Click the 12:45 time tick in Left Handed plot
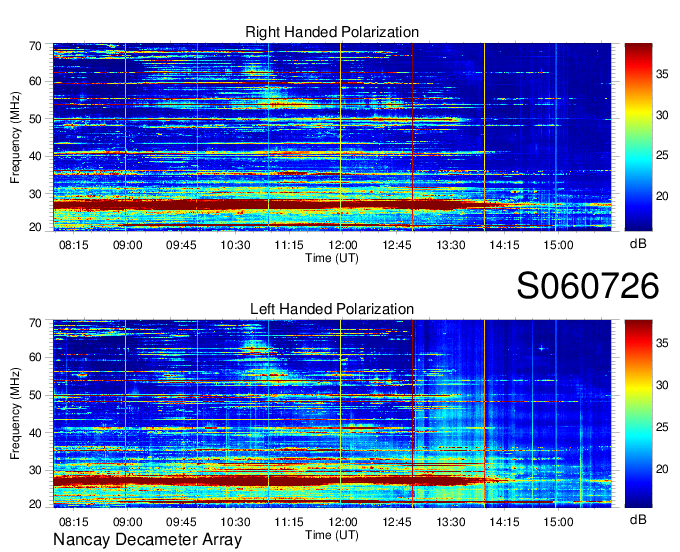Viewport: 680px width, 552px height. pos(397,522)
